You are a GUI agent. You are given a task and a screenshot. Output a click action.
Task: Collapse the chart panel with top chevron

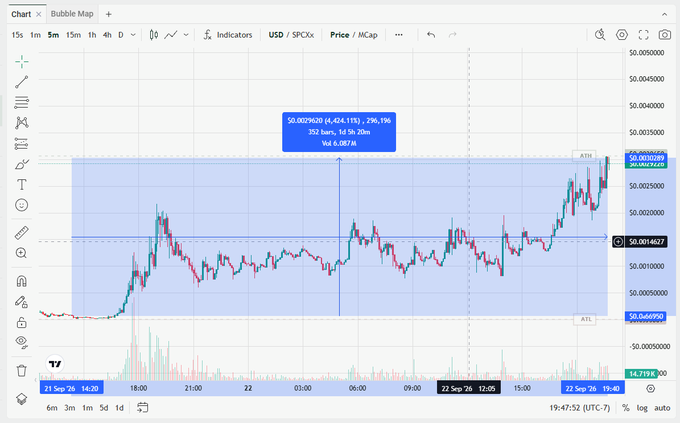tap(664, 14)
